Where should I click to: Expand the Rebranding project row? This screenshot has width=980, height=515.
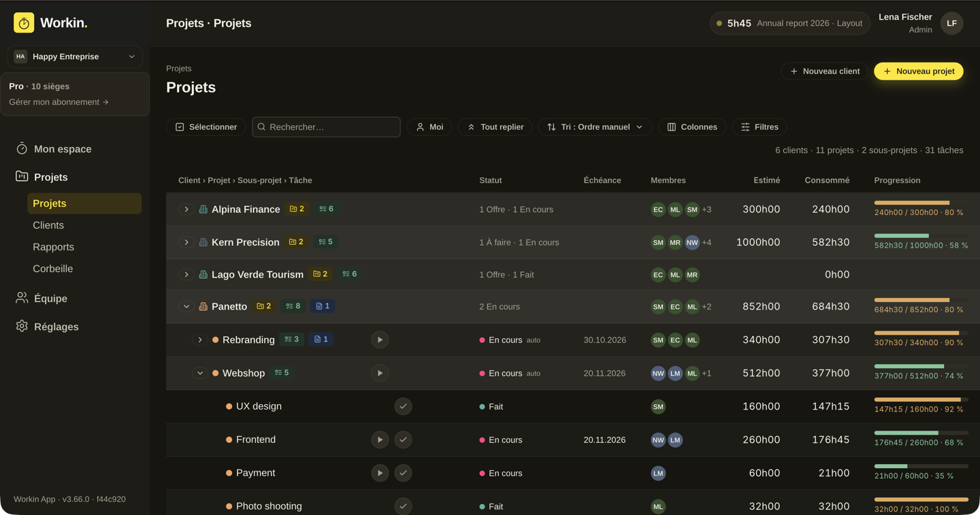point(200,340)
